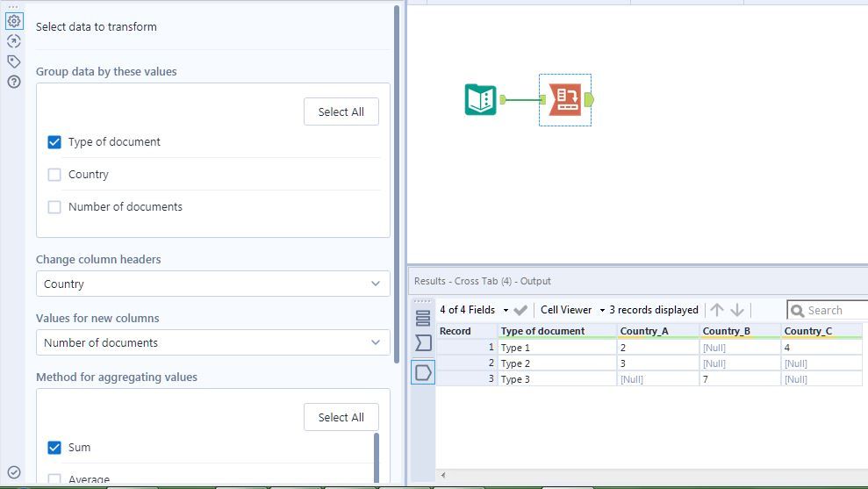868x489 pixels.
Task: Click the aggregation methods list scrollbar
Action: coord(377,458)
